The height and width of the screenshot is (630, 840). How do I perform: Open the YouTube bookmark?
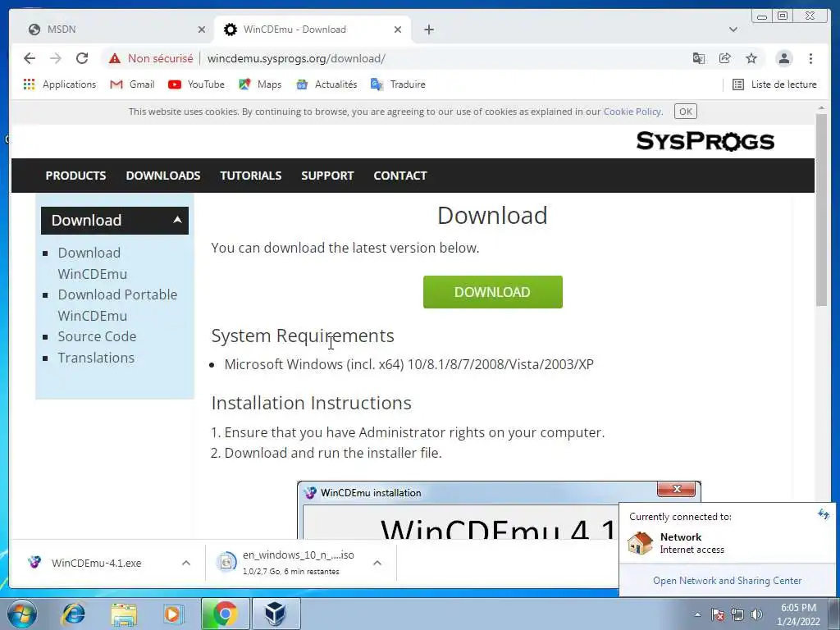coord(196,84)
